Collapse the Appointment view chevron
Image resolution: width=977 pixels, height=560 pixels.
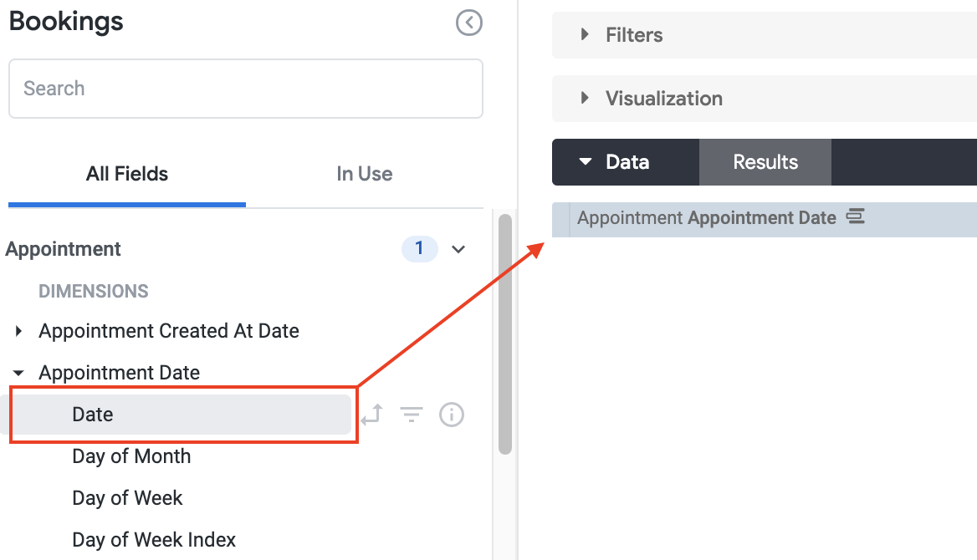tap(458, 249)
